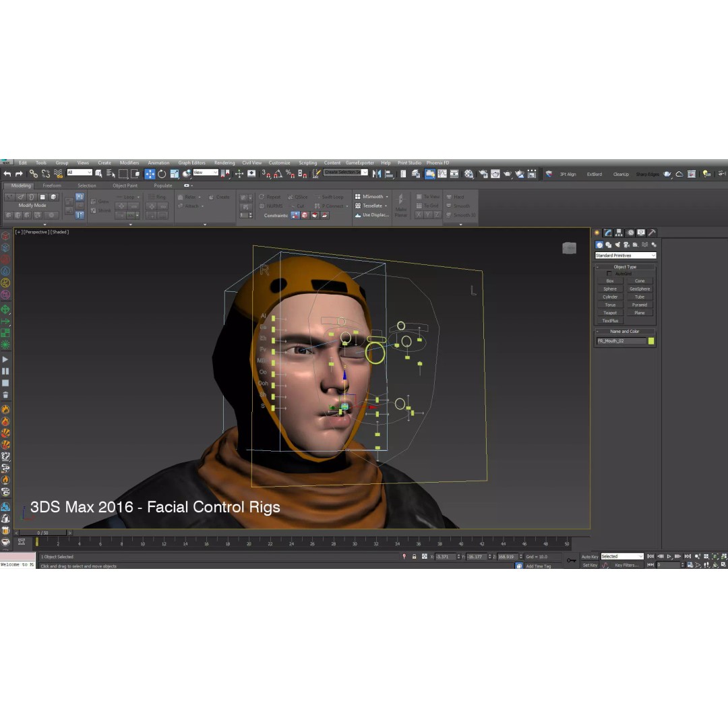Screen dimensions: 728x728
Task: Open the Material Editor icon
Action: (469, 174)
